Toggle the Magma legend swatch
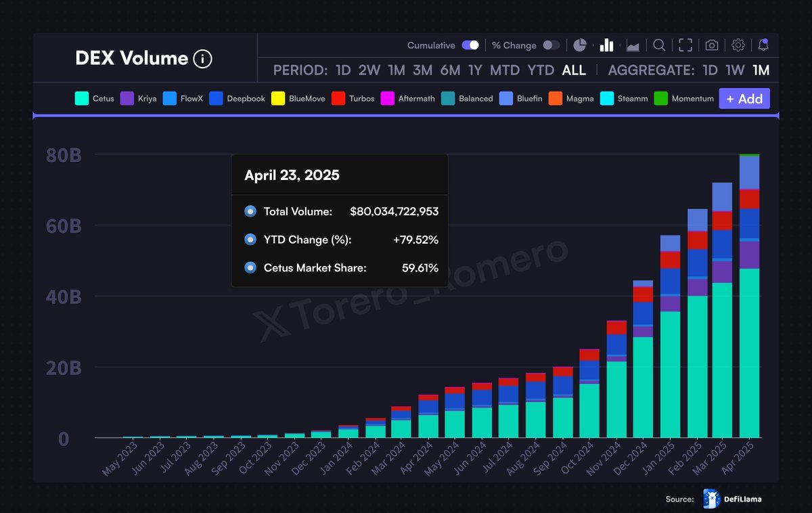The width and height of the screenshot is (812, 513). [x=556, y=99]
